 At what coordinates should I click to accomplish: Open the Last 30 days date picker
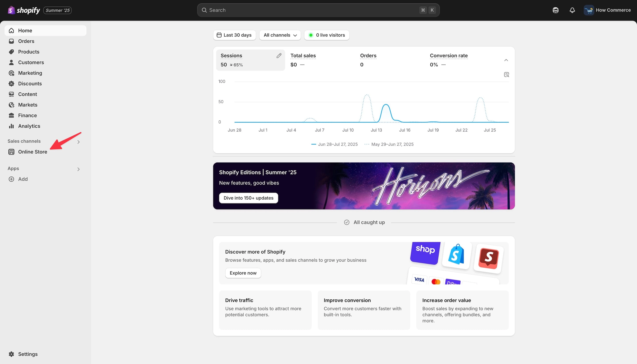pos(234,35)
